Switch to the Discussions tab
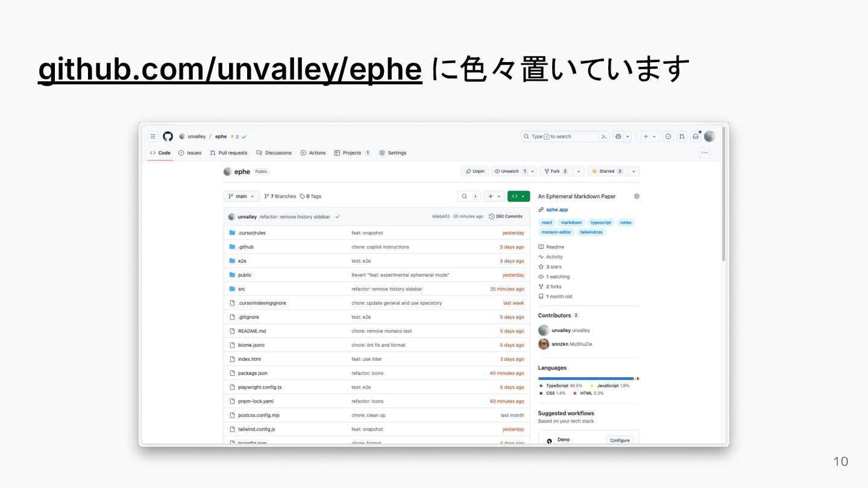The image size is (868, 488). tap(274, 153)
